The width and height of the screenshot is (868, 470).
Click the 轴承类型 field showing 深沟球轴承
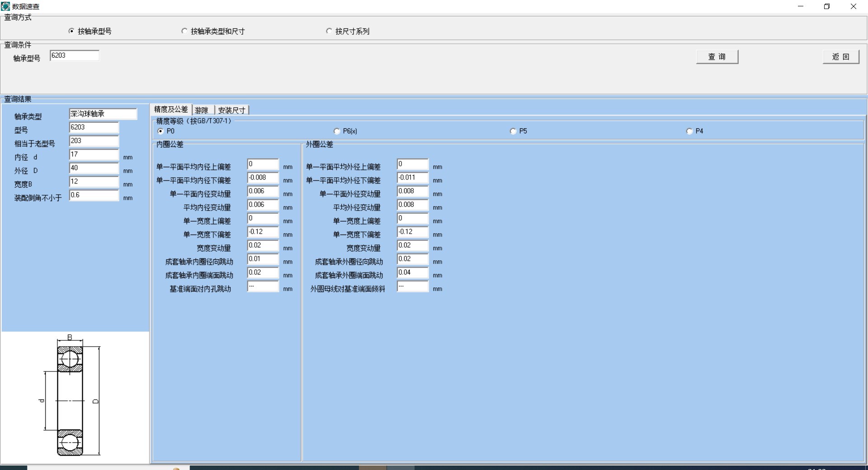103,114
